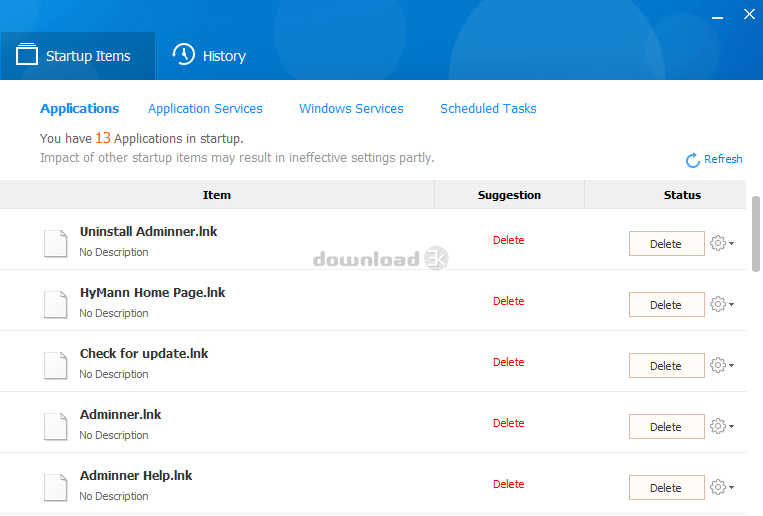The height and width of the screenshot is (516, 763).
Task: Open gear settings for HyMann Home Page.lnk
Action: [x=720, y=304]
